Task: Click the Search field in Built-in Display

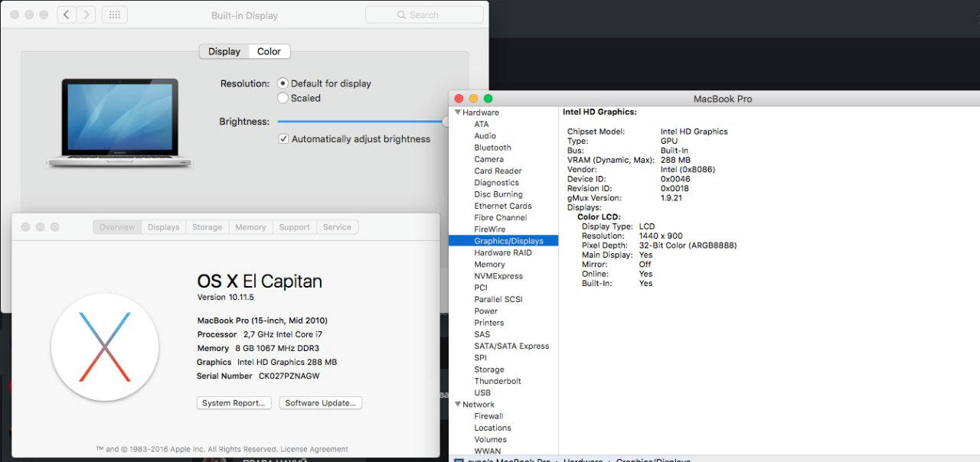Action: pos(425,15)
